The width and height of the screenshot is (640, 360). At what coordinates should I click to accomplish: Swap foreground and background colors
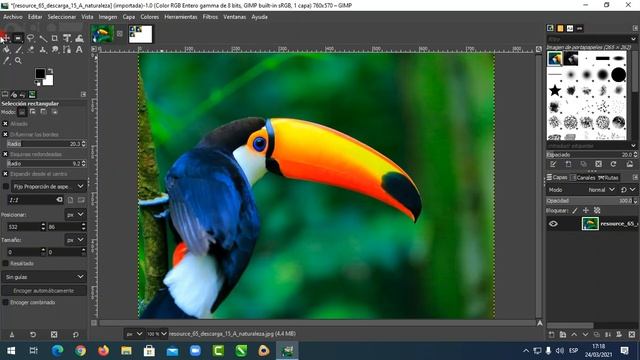(x=50, y=71)
